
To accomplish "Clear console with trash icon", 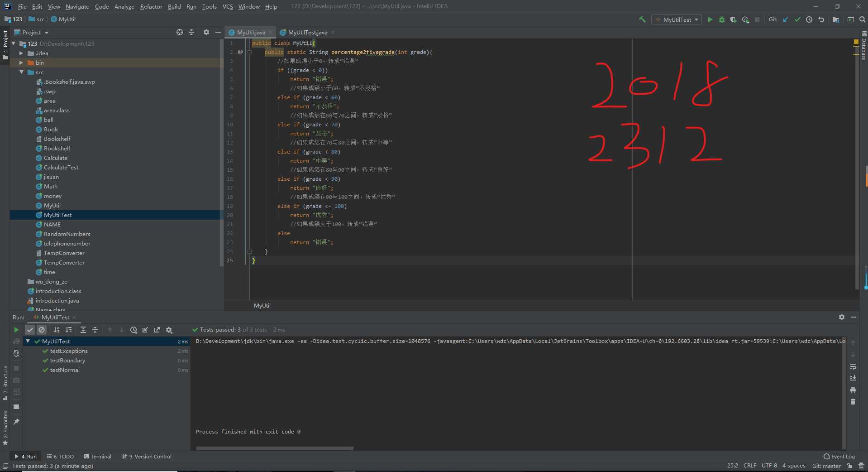I will pyautogui.click(x=853, y=402).
